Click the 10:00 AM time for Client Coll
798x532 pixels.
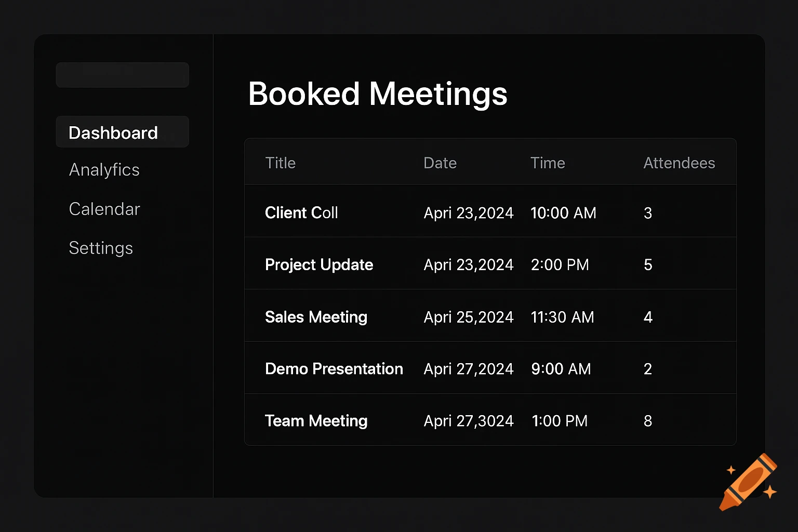point(563,212)
